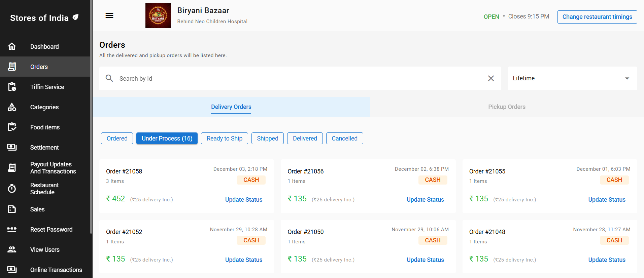Click the Biryani Bazaar logo thumbnail
Image resolution: width=644 pixels, height=278 pixels.
(x=158, y=15)
